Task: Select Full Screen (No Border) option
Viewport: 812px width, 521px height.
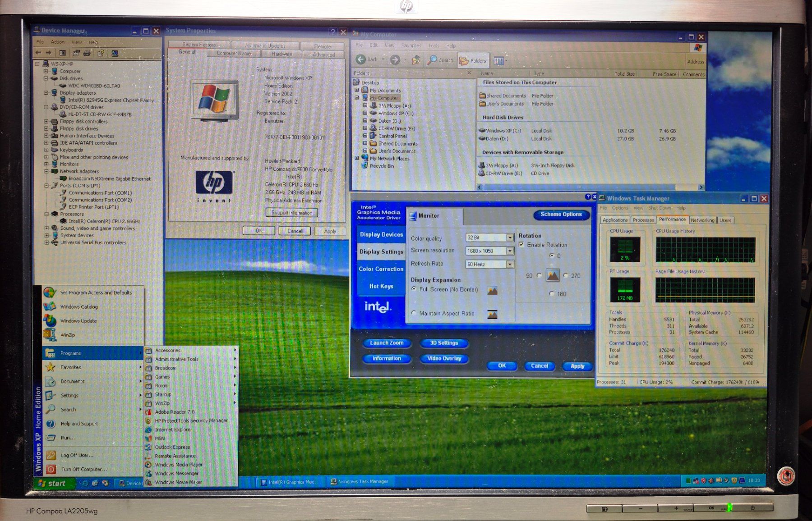Action: point(414,289)
